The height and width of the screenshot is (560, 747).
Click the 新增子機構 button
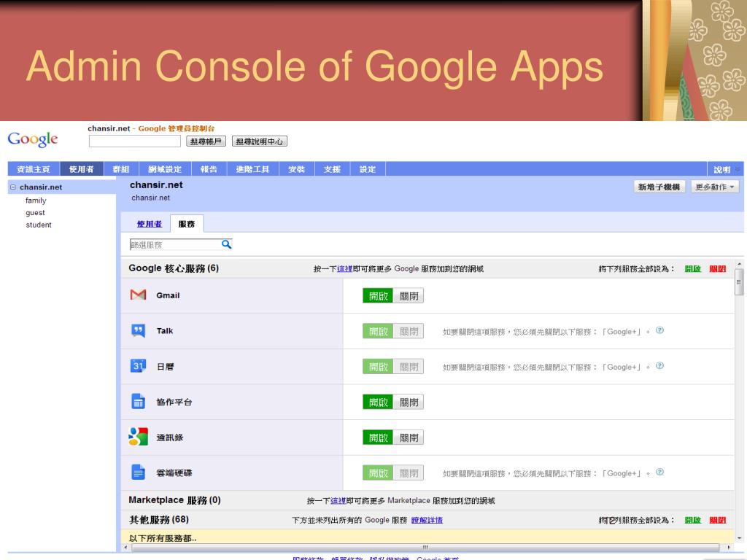659,187
